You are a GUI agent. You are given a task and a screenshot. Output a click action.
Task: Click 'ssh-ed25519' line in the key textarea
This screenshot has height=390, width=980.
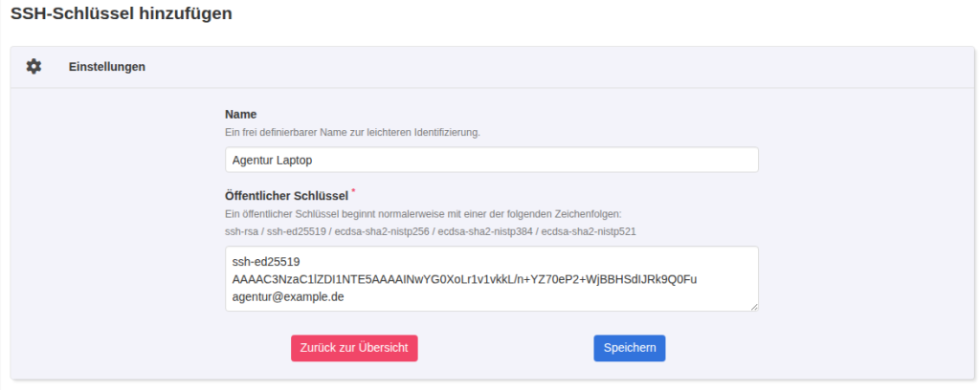[266, 262]
